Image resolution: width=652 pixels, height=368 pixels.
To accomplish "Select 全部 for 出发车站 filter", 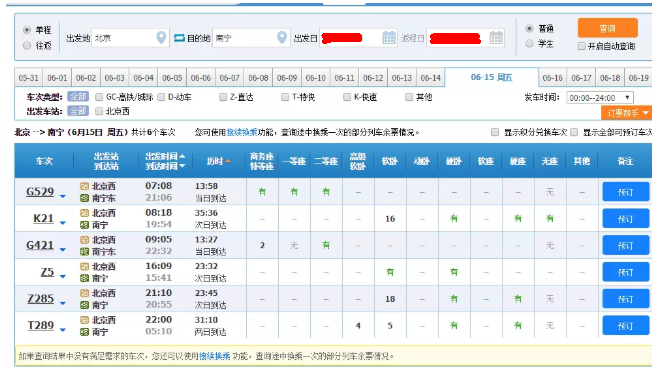I will pyautogui.click(x=78, y=111).
